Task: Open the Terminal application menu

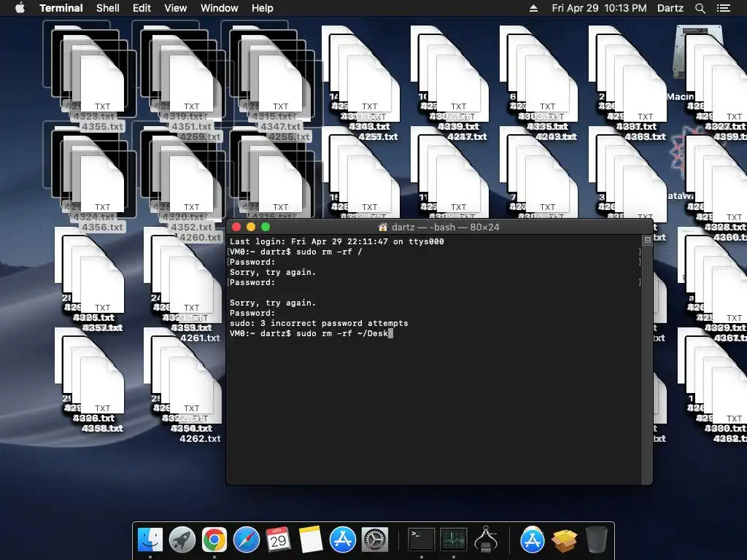Action: pyautogui.click(x=61, y=8)
